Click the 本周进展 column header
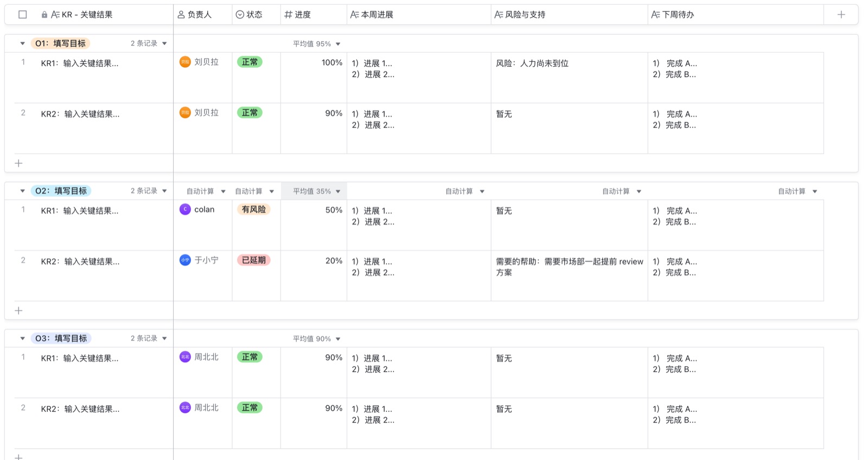 [419, 15]
